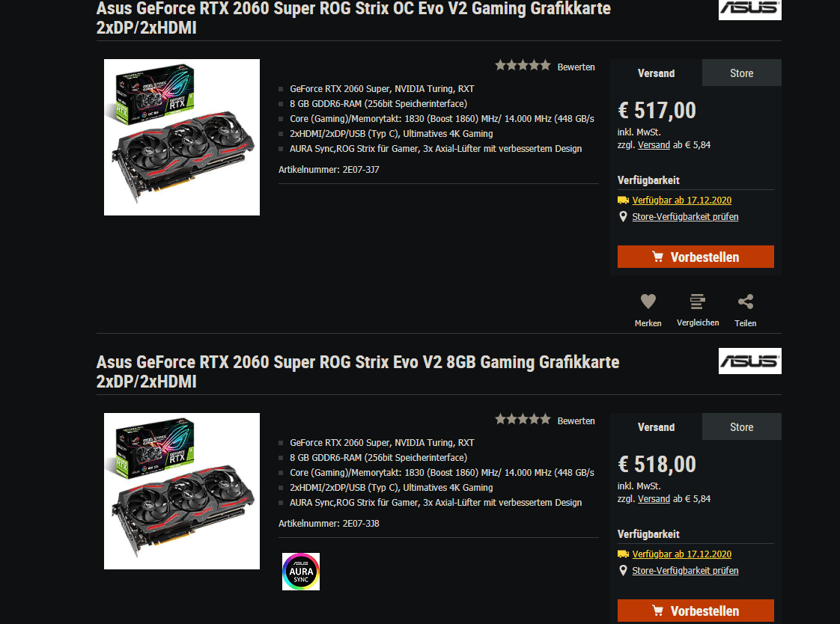
Task: Open the ASUS brand logo of second product
Action: [x=749, y=361]
